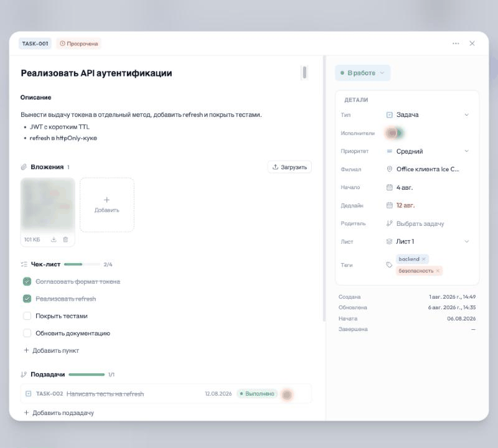Open the assignee avatar on TASK-002 row
The height and width of the screenshot is (448, 498).
(287, 394)
